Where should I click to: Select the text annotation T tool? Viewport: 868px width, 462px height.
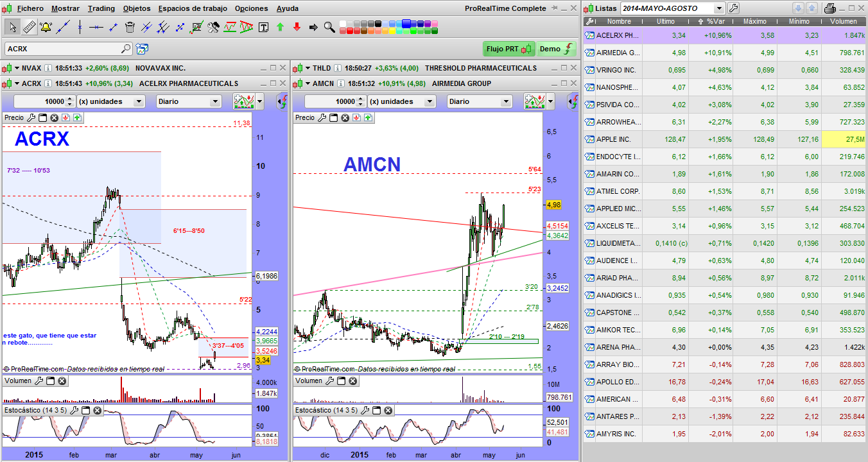click(x=263, y=28)
